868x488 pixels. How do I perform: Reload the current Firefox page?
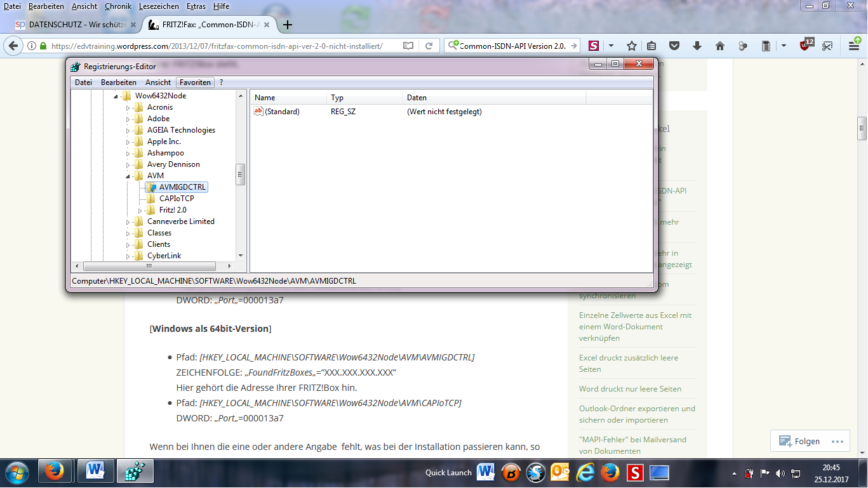coord(429,46)
